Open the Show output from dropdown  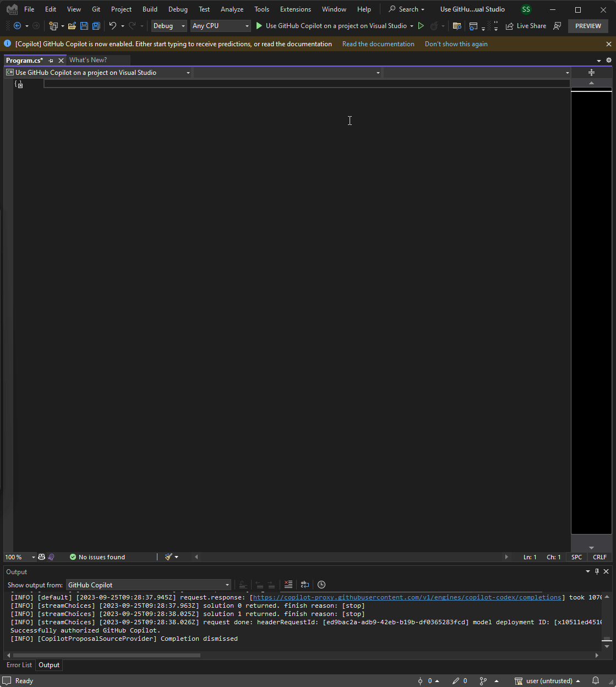[x=149, y=585]
